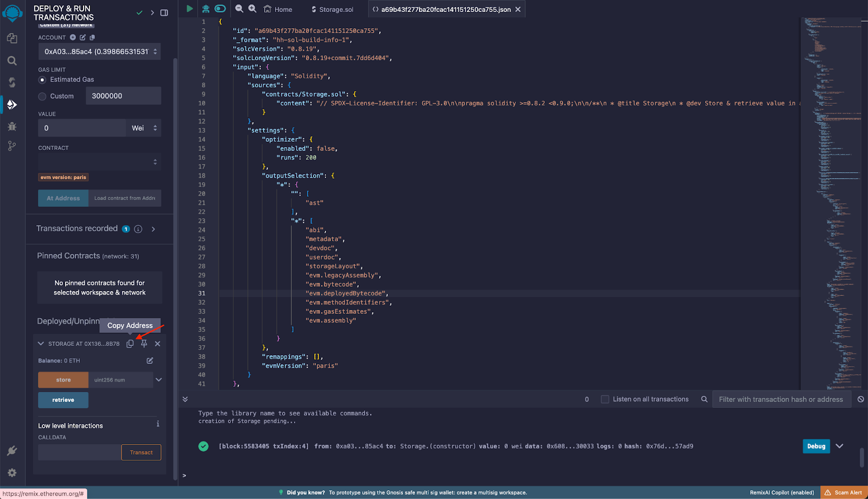Open the account selector dropdown
This screenshot has height=499, width=868.
[99, 52]
